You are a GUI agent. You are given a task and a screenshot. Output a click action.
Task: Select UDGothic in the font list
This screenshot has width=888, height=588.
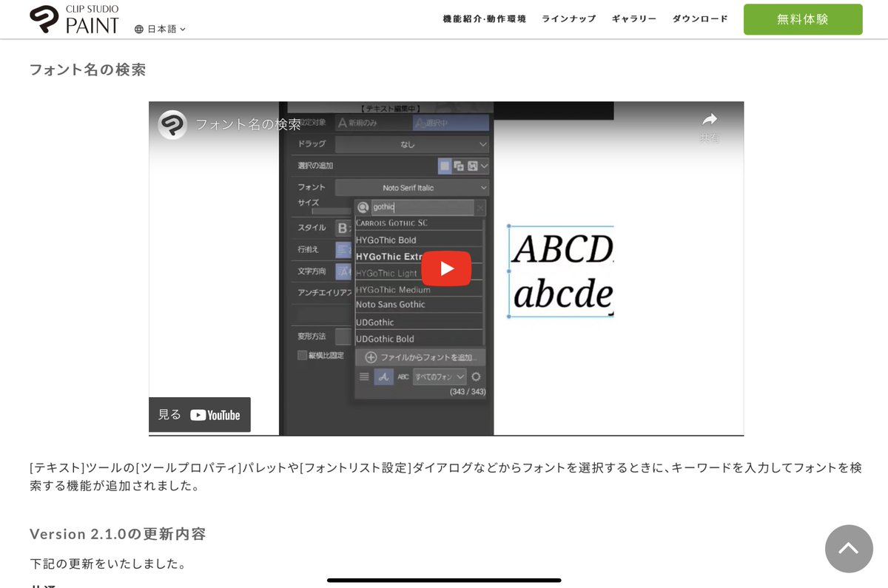(x=419, y=322)
